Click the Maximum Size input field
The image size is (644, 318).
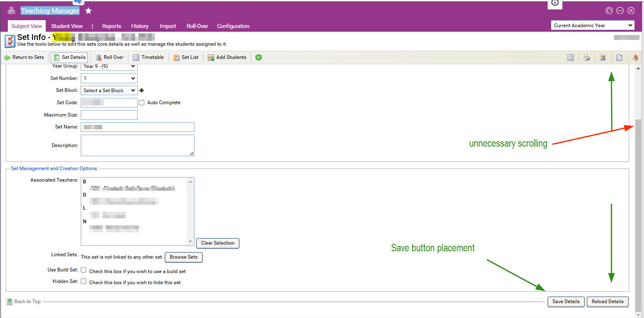tap(109, 115)
